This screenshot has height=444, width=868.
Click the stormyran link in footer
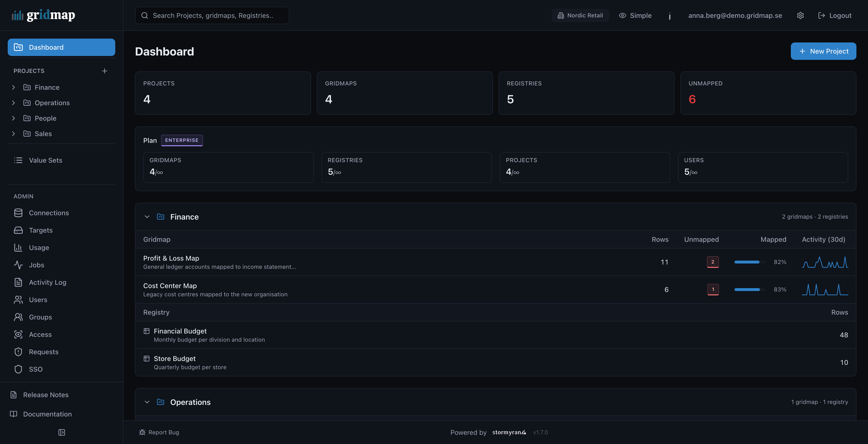[509, 432]
